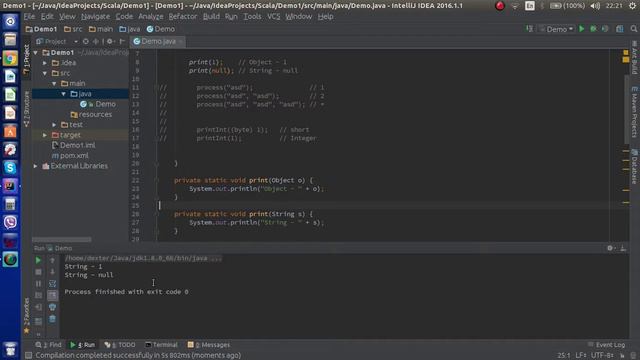Image resolution: width=640 pixels, height=360 pixels.
Task: Open the Trash from the dock
Action: tap(10, 350)
